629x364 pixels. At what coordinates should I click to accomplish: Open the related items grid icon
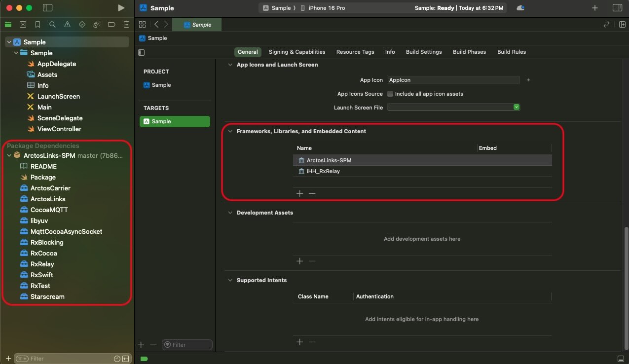(142, 25)
